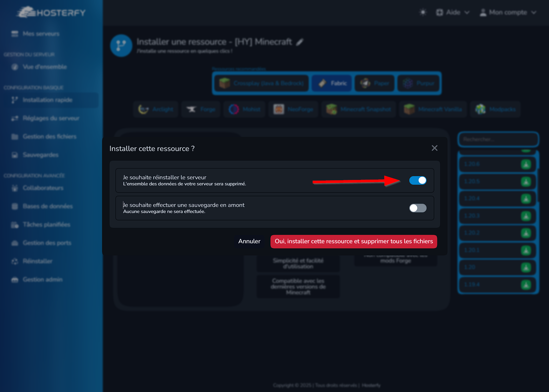This screenshot has height=392, width=549.
Task: Click version label 1.19.4 in list
Action: point(472,285)
